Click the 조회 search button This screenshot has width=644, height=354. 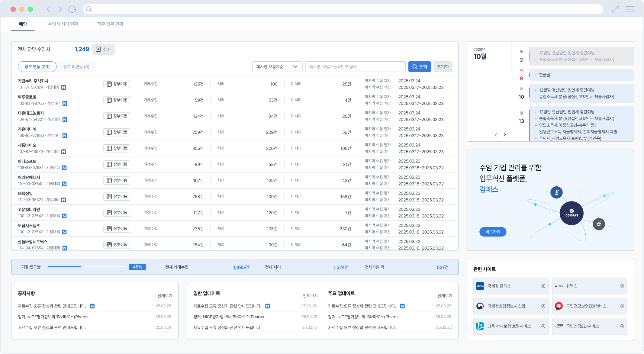[420, 67]
